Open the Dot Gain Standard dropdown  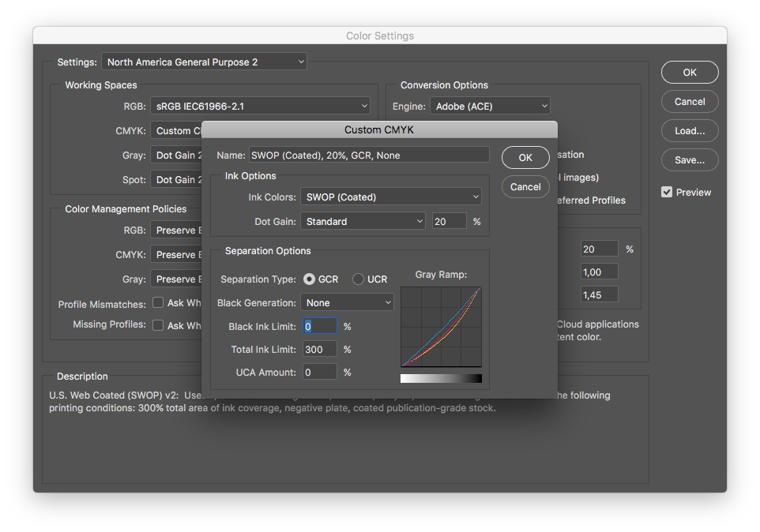(363, 222)
